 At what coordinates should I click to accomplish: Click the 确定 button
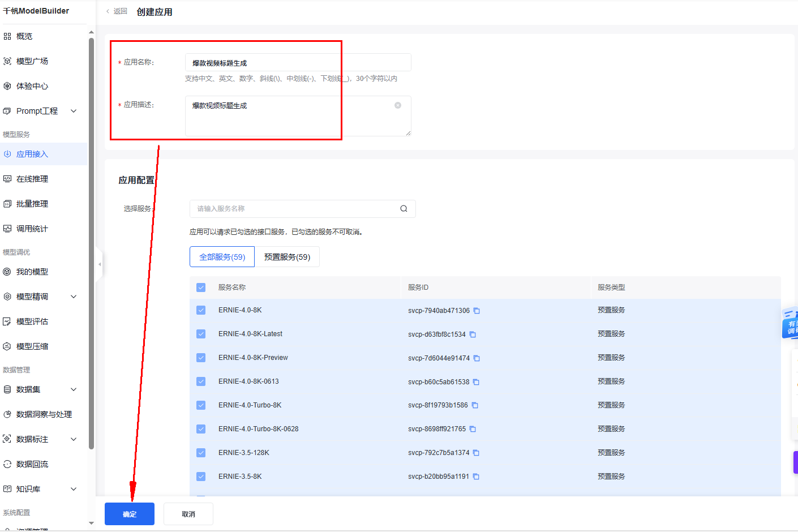[x=130, y=514]
